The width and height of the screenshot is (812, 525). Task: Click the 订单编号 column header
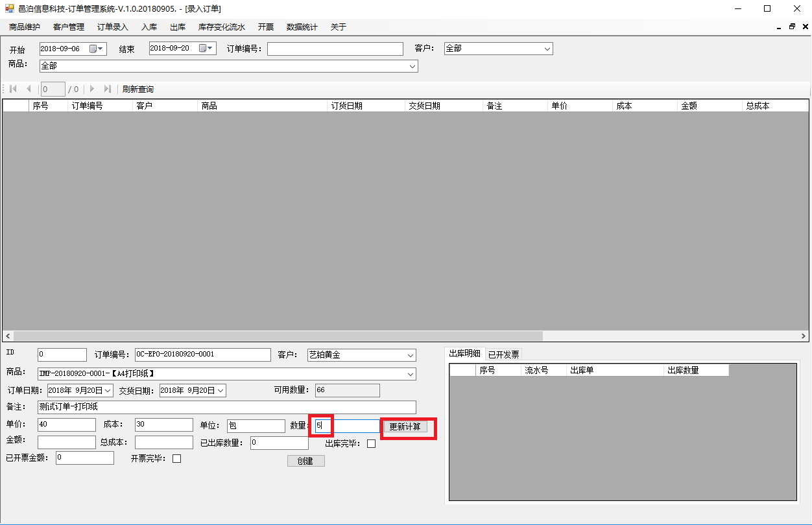point(101,106)
